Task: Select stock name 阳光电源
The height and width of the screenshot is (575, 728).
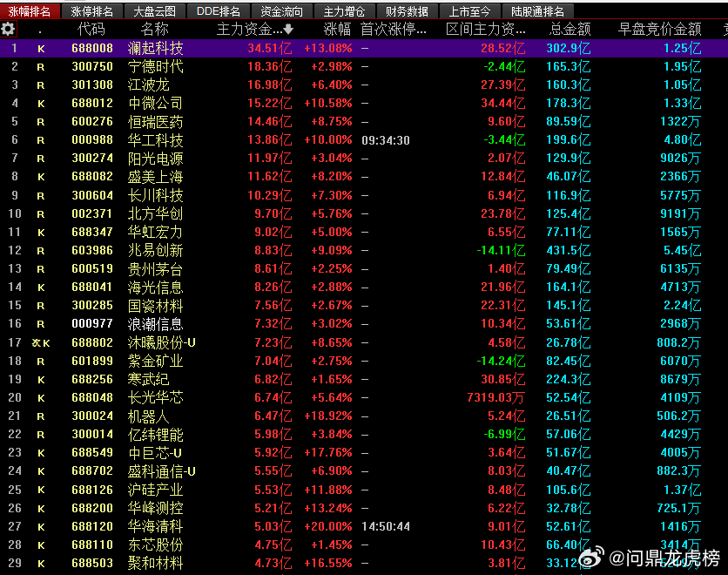Action: click(156, 159)
